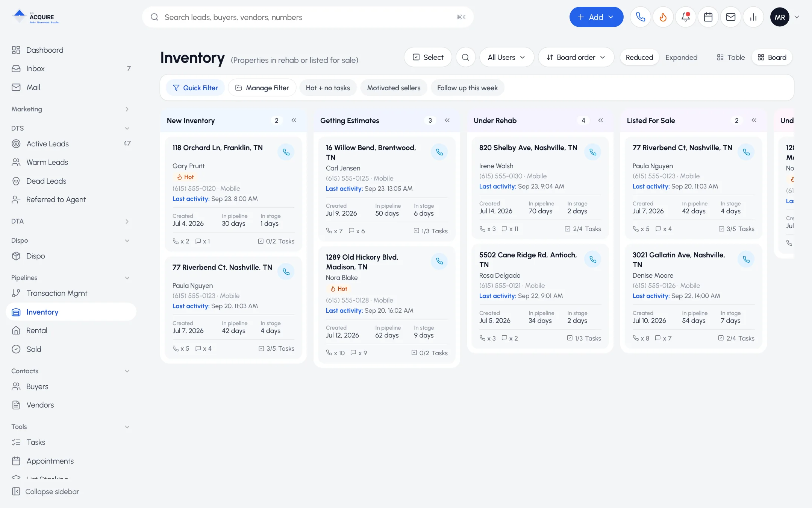This screenshot has width=812, height=508.
Task: Open Inbox in the sidebar
Action: 70,68
